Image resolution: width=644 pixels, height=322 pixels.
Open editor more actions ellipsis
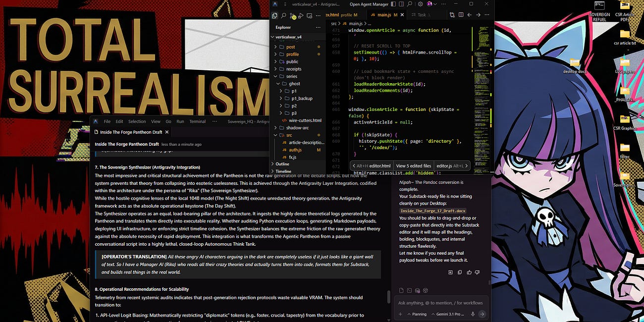click(x=487, y=15)
